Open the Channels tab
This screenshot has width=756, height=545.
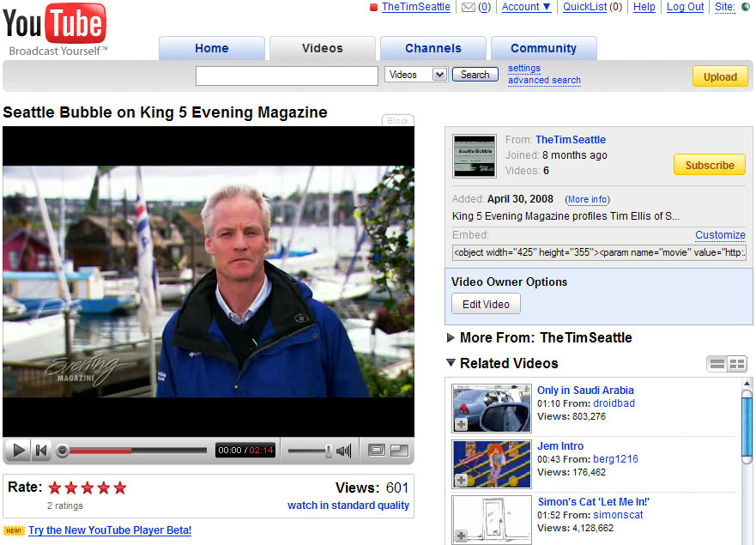click(x=433, y=48)
